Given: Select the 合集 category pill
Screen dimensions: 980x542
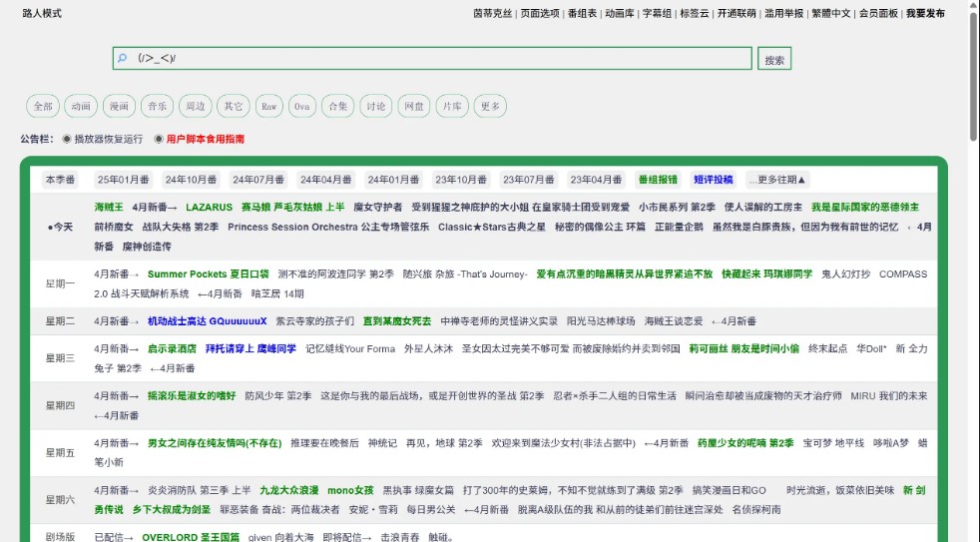Looking at the screenshot, I should tap(338, 107).
